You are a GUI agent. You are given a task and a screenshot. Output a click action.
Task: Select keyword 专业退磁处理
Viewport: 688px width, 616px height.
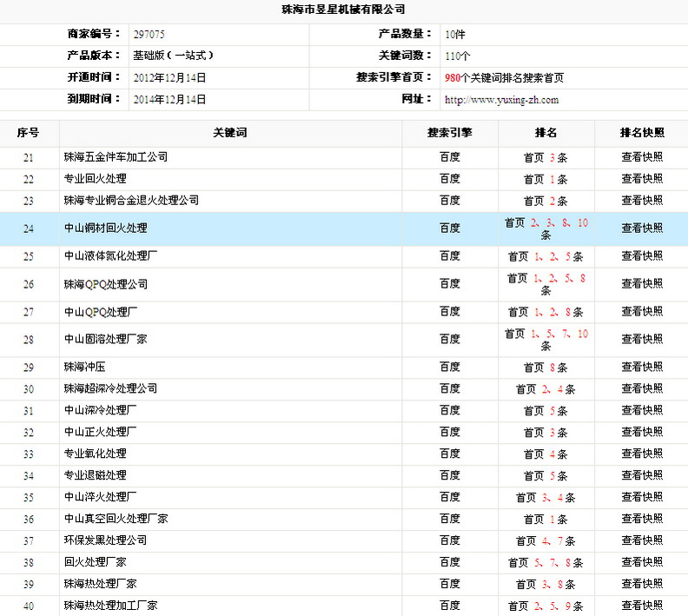point(96,475)
